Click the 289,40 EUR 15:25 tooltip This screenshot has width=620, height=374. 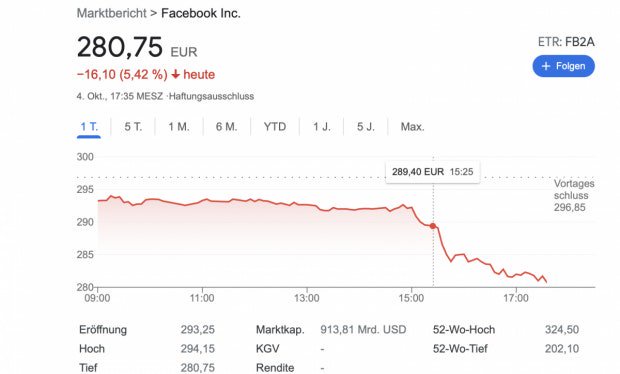click(x=433, y=172)
